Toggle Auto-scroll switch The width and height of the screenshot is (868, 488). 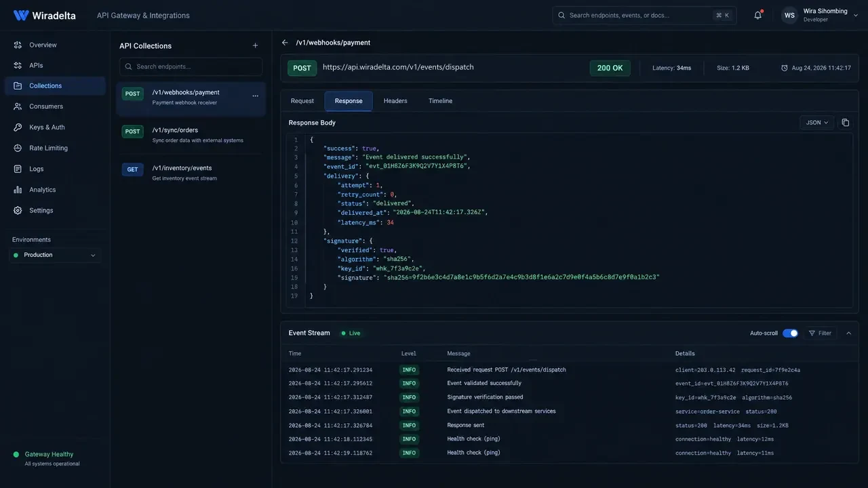790,333
